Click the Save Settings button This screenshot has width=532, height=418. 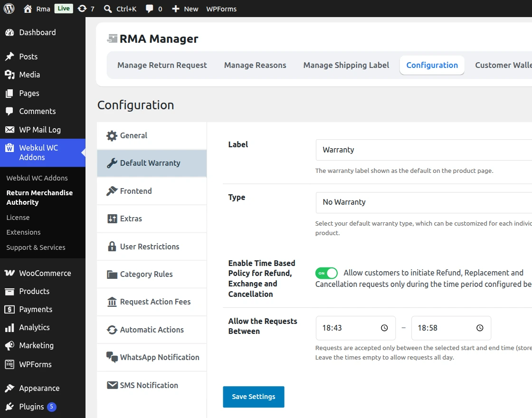click(254, 397)
